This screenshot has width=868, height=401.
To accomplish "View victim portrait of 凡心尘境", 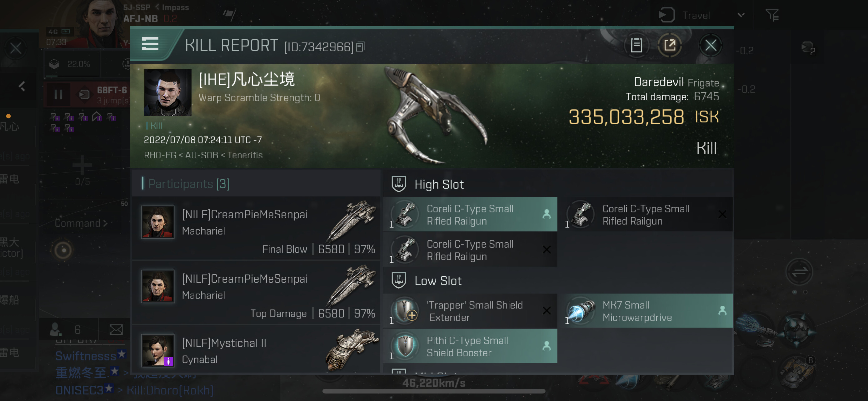I will pos(168,92).
